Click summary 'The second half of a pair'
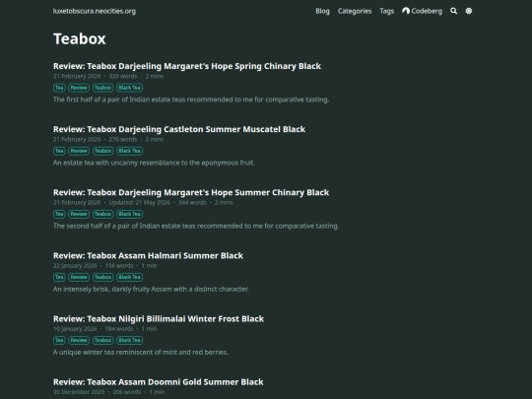Viewport: 532px width, 399px height. 196,226
